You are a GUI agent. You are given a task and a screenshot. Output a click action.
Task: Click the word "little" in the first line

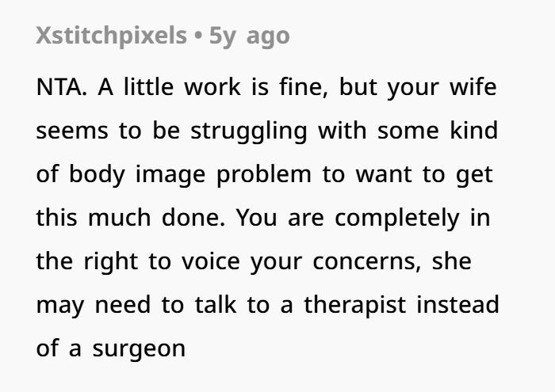(x=146, y=86)
